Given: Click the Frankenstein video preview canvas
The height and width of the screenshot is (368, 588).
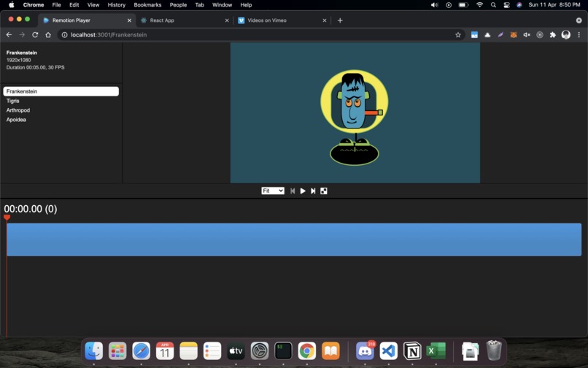Looking at the screenshot, I should (355, 112).
